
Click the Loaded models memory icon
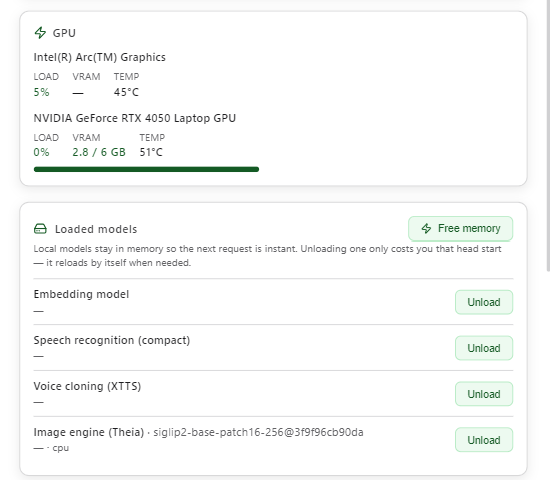point(40,229)
